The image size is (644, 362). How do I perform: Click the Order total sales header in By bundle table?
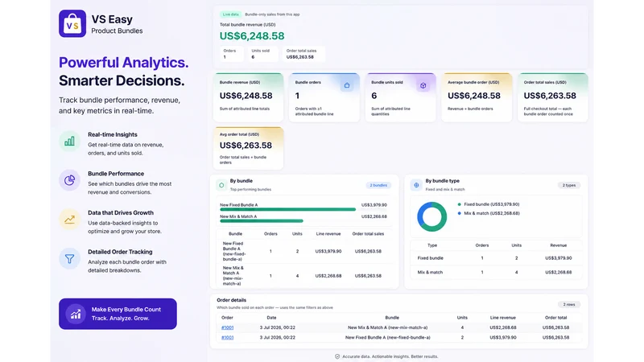click(x=368, y=234)
